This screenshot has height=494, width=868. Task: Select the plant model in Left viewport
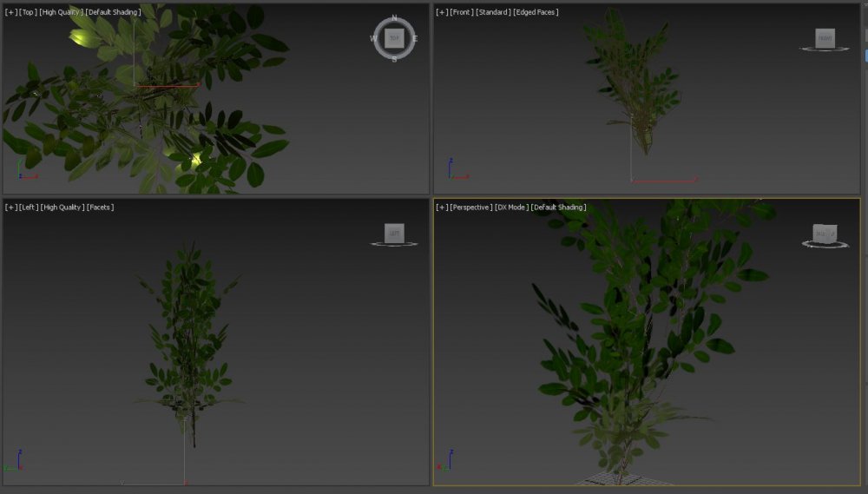click(188, 343)
